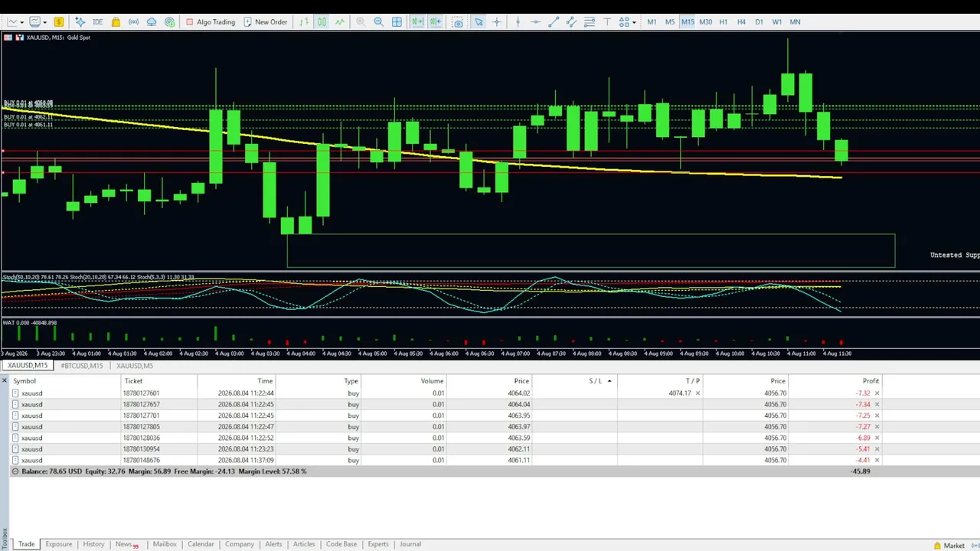Switch timeframe to H4
Screen dimensions: 980x551
point(741,22)
